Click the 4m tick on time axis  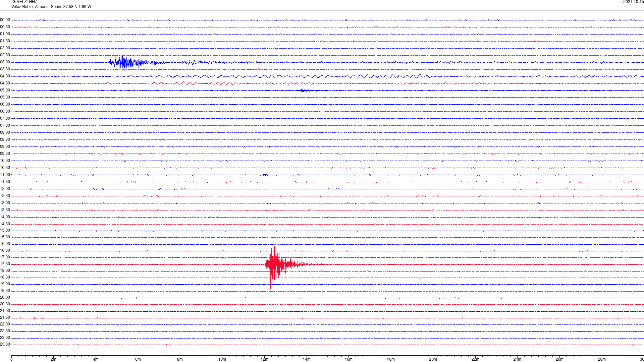(x=96, y=359)
